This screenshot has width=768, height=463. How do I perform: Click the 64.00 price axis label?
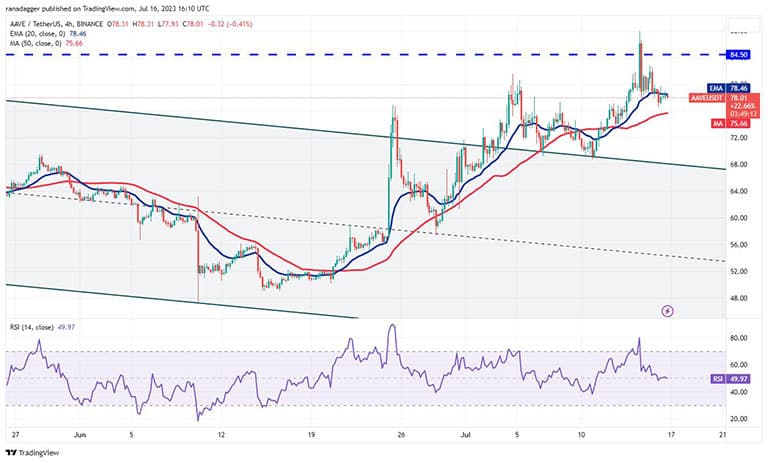[738, 191]
